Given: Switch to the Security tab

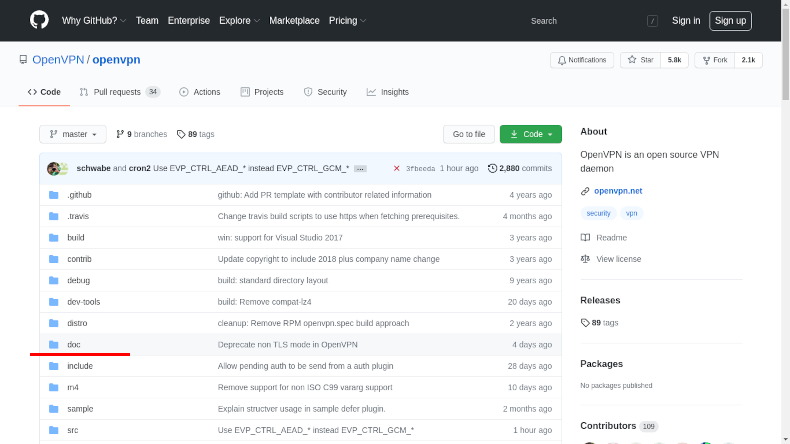Looking at the screenshot, I should point(325,92).
